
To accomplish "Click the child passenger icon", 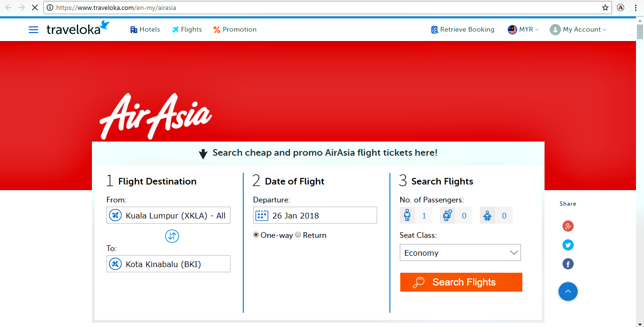I will 446,215.
